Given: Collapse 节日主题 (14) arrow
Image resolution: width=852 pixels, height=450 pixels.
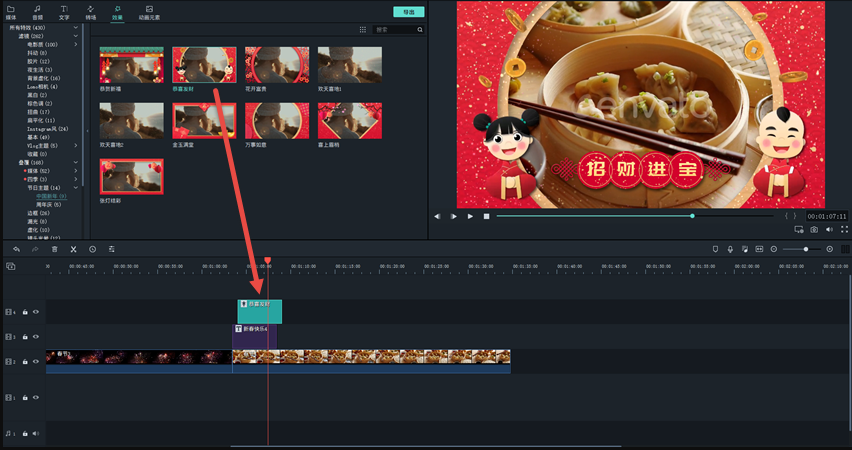Looking at the screenshot, I should [x=76, y=188].
